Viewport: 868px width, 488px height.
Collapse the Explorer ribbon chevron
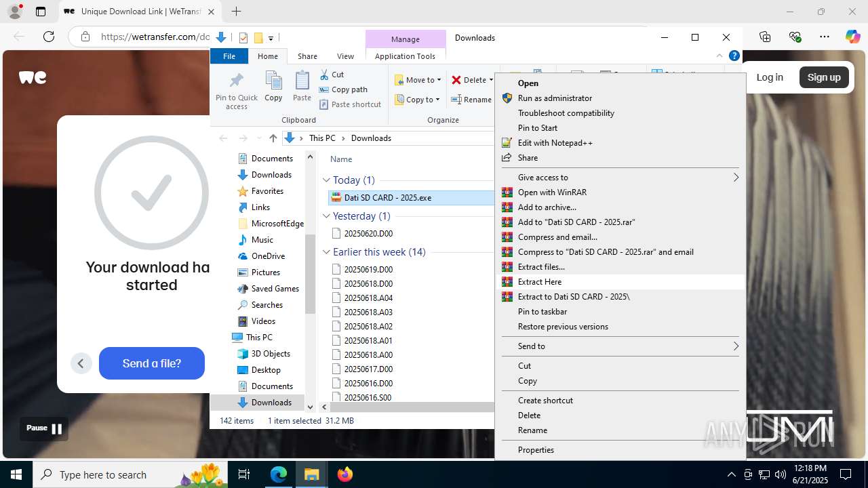coord(719,56)
